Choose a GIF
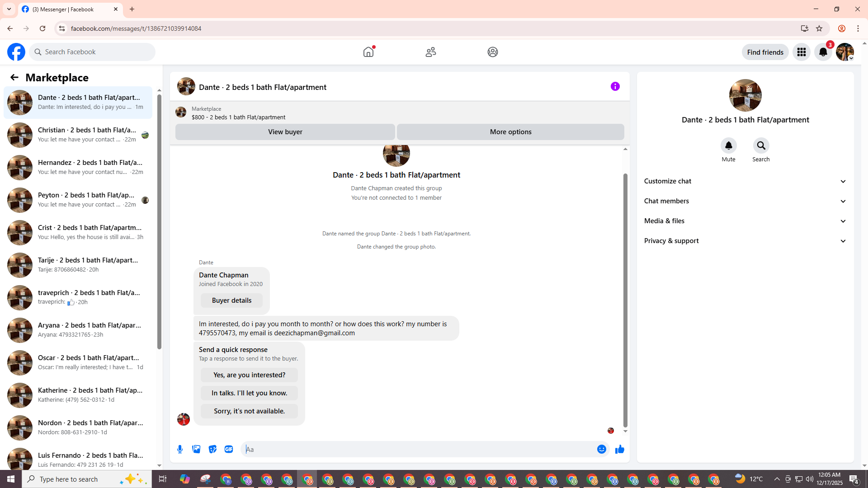 coord(229,449)
